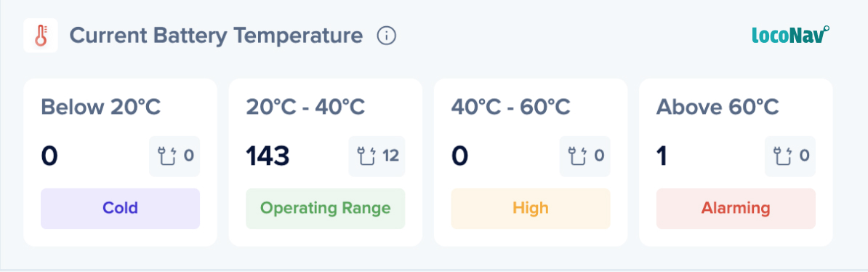Click the charging plug icon in 40°C - 60°C card
Image resolution: width=868 pixels, height=272 pixels.
pos(576,156)
